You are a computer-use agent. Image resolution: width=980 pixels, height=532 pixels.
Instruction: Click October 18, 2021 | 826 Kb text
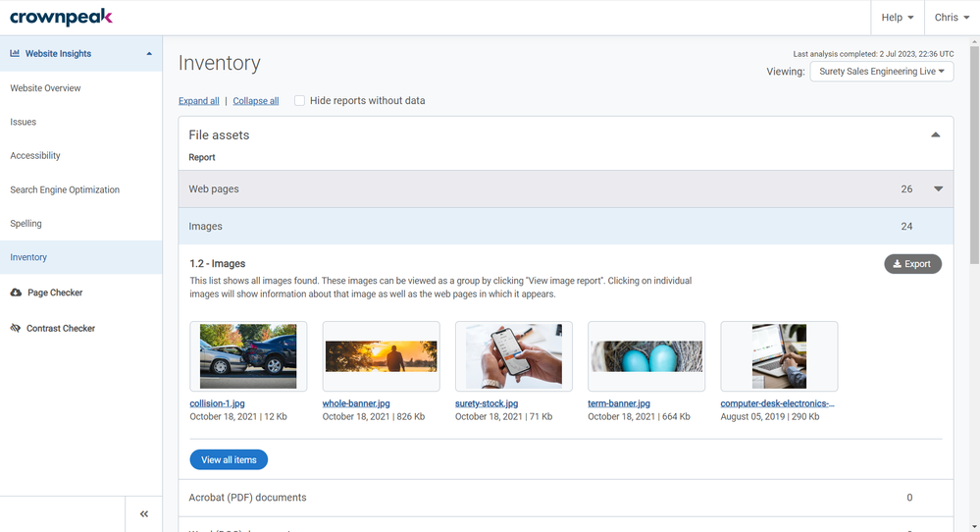pos(374,416)
